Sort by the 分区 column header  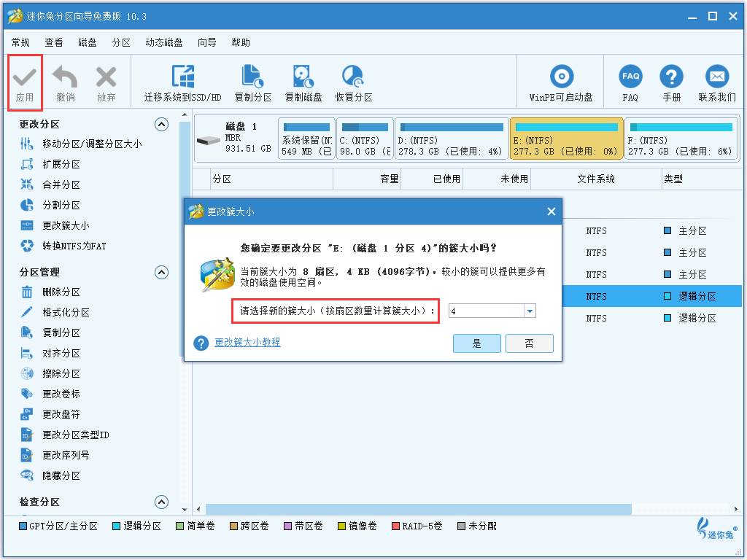point(271,179)
